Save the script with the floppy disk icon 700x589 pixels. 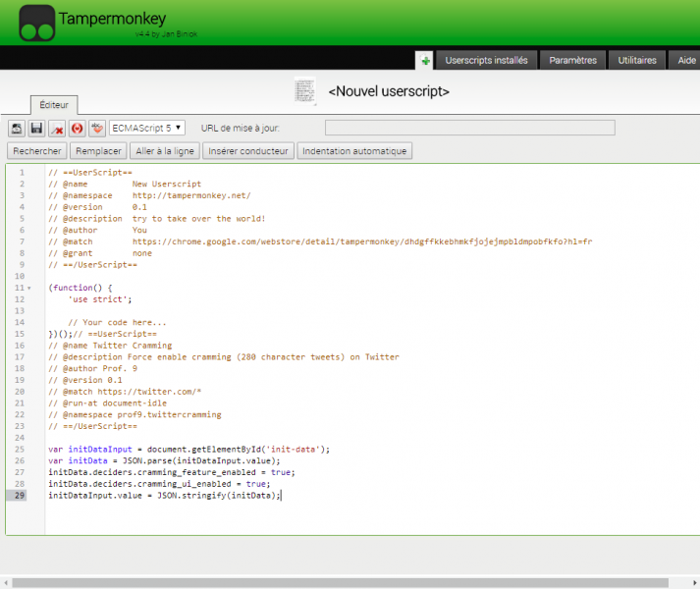click(36, 129)
